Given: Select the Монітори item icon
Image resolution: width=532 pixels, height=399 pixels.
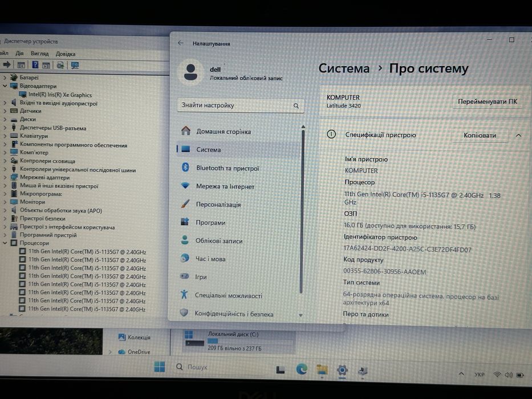Looking at the screenshot, I should click(x=14, y=202).
